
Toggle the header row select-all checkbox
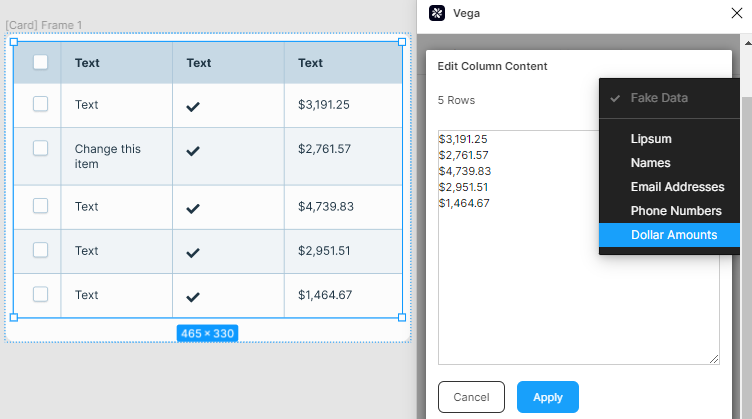tap(40, 62)
